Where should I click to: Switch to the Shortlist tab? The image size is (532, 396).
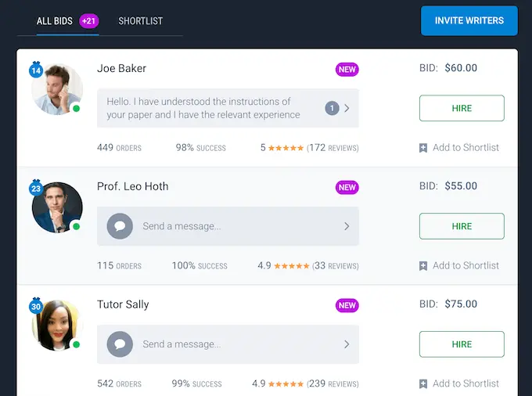(x=141, y=21)
